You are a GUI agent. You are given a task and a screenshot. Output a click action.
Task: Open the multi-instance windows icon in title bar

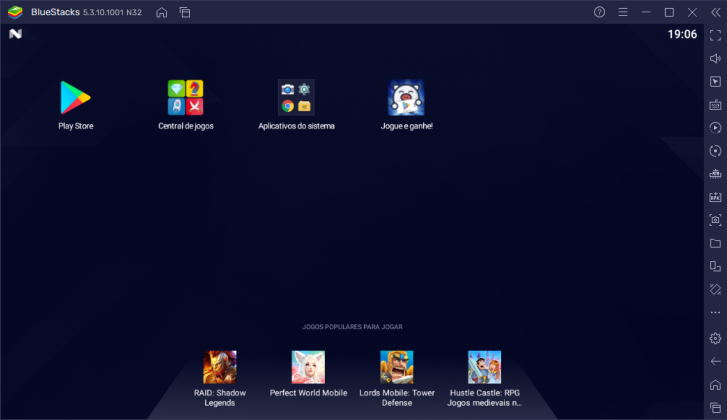coord(185,12)
